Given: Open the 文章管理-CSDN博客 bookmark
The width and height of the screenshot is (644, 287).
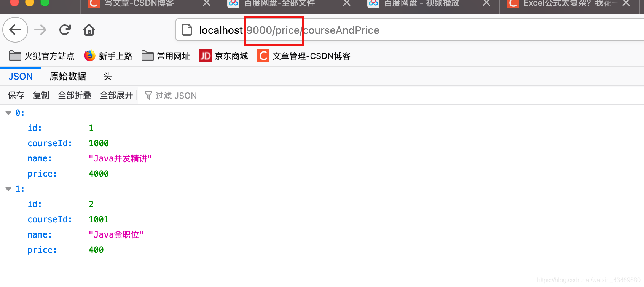Looking at the screenshot, I should pos(304,56).
